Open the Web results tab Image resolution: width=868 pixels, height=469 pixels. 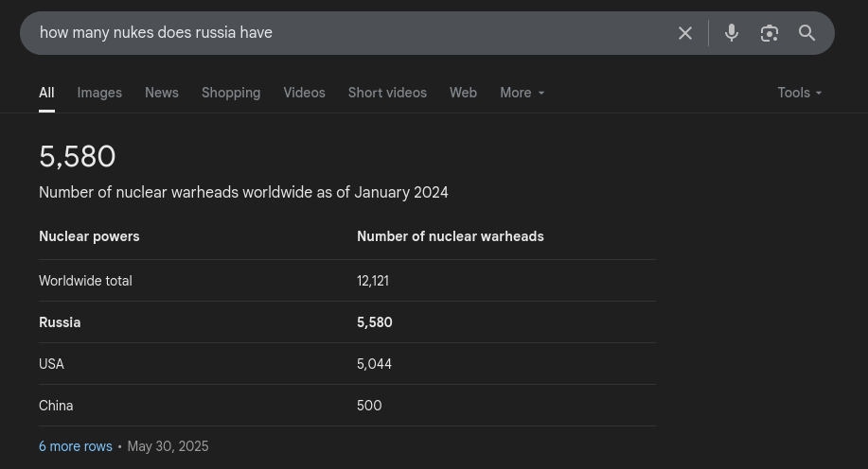click(463, 93)
